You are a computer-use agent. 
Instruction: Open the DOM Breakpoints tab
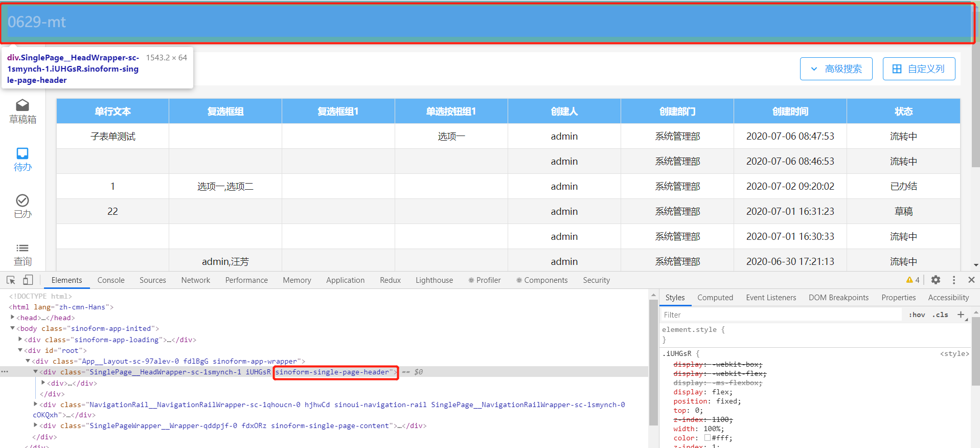click(838, 298)
